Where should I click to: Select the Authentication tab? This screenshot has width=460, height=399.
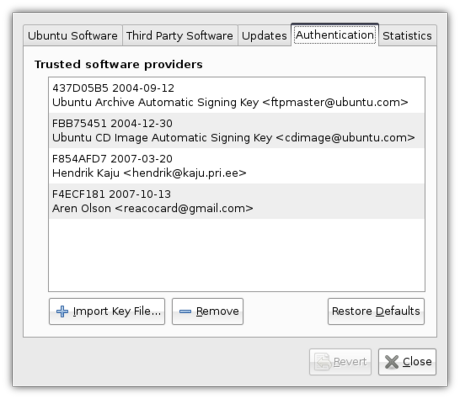click(335, 35)
